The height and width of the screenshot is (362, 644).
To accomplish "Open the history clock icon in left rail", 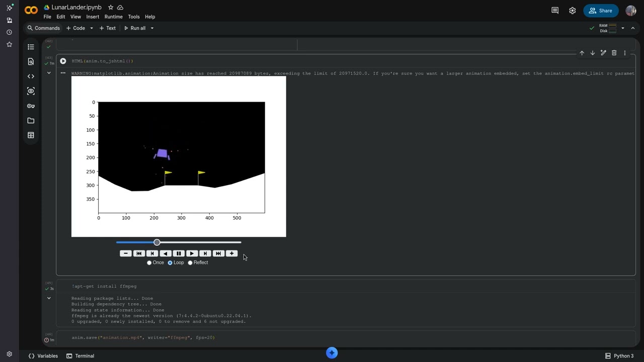I will [x=9, y=32].
